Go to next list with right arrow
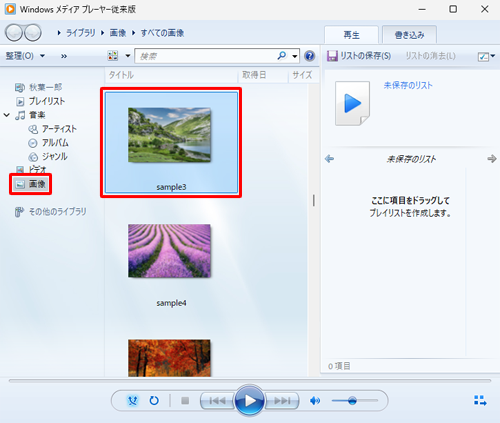This screenshot has height=423, width=500. 492,159
